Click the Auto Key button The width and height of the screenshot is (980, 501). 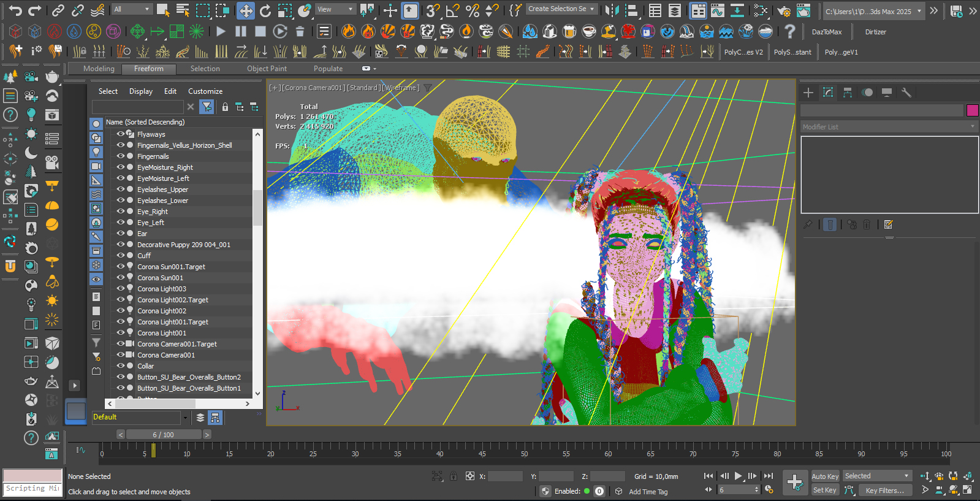point(825,476)
